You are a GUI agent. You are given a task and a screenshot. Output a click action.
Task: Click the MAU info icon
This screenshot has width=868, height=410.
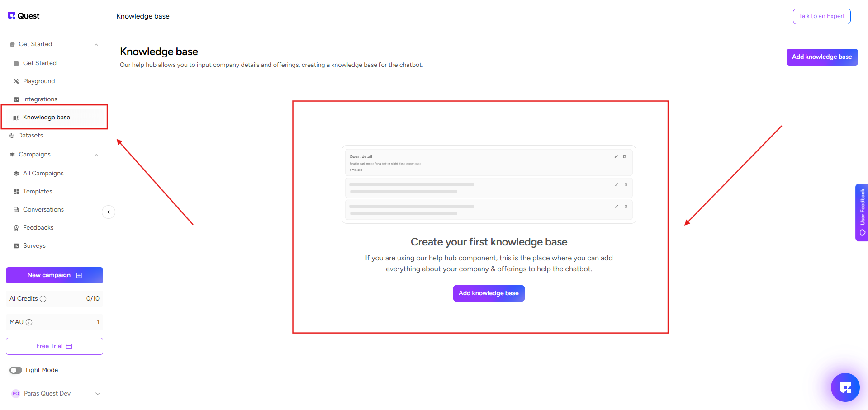[29, 322]
